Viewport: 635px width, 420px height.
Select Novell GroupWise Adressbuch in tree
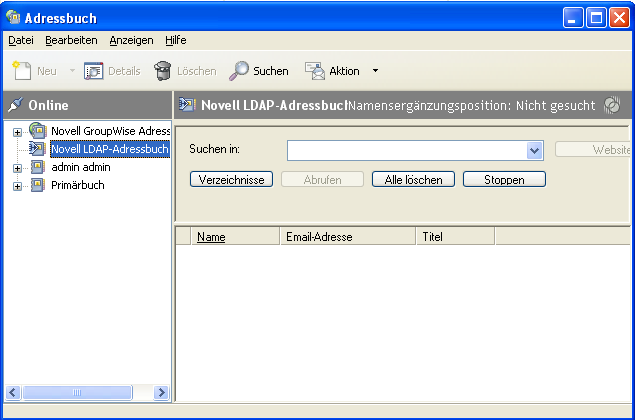click(110, 131)
